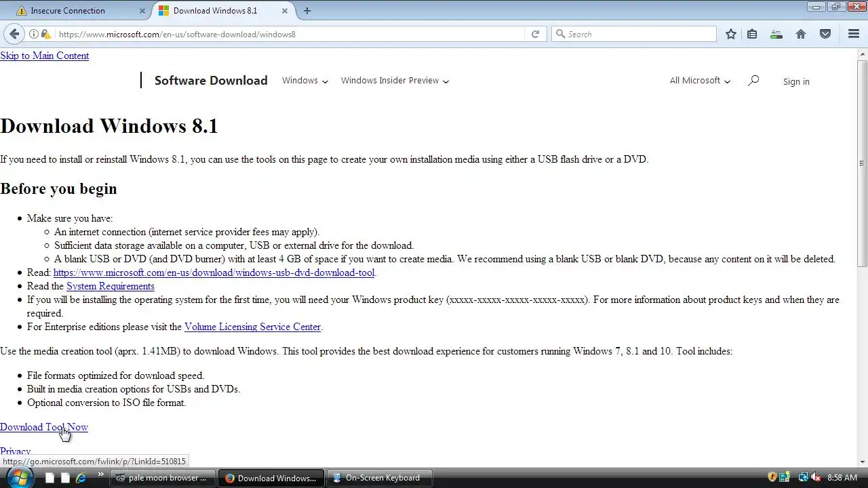
Task: Launch Internet Explorer from quick launch
Action: (81, 478)
